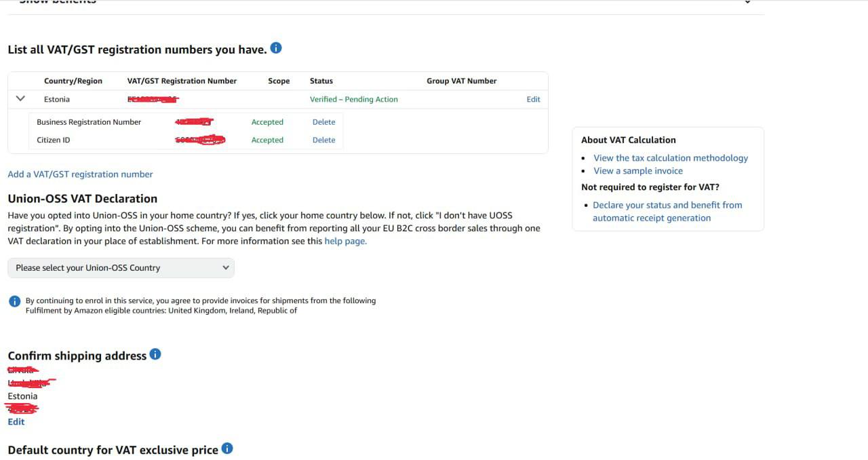The image size is (868, 460).
Task: Open Declare your status and benefit link
Action: pos(667,211)
